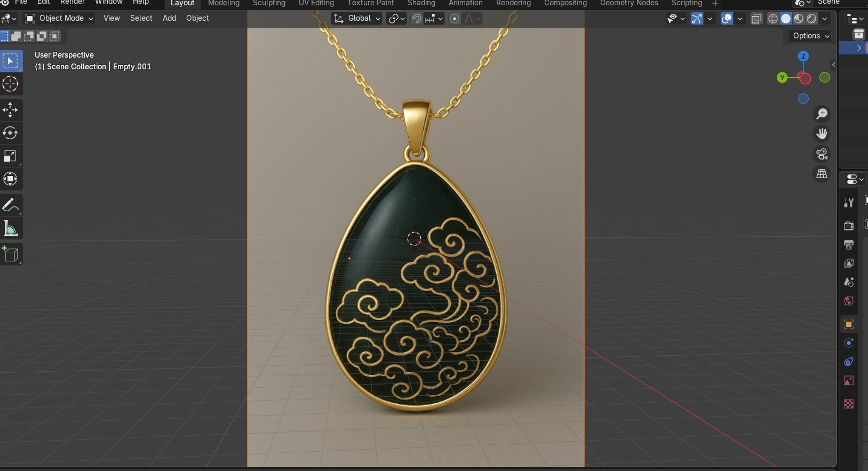Switch to the Shading workspace tab
Image resolution: width=868 pixels, height=471 pixels.
pos(421,3)
